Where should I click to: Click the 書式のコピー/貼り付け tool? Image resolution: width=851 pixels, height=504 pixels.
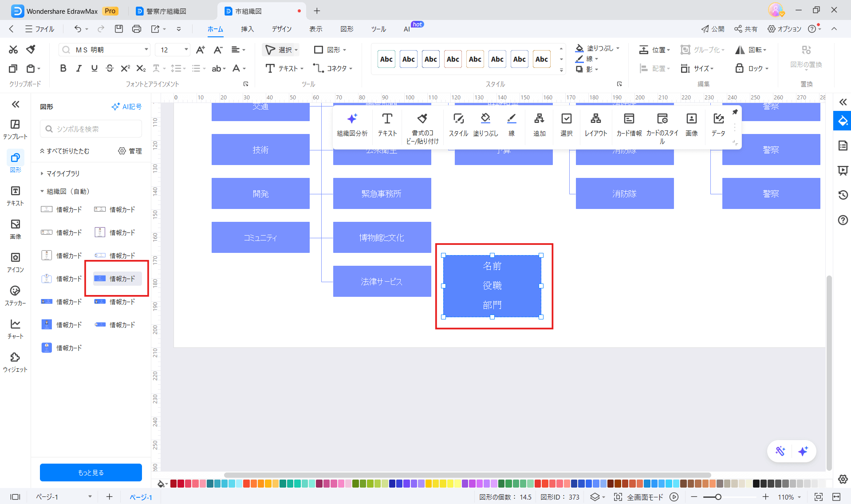tap(422, 129)
